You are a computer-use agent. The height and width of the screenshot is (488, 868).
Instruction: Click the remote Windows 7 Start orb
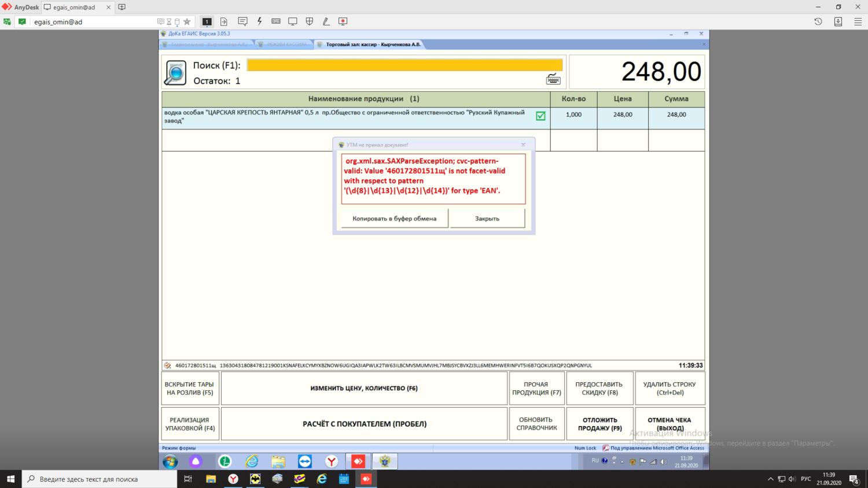[x=170, y=461]
